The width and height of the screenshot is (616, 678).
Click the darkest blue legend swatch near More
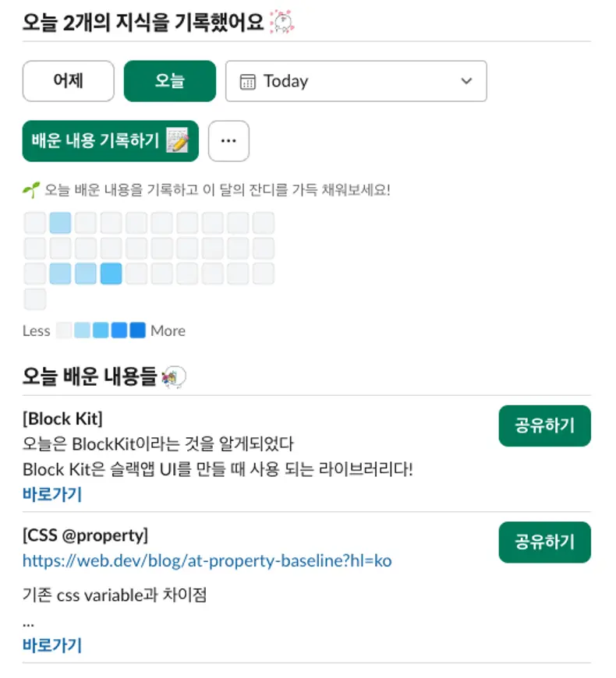tap(138, 330)
